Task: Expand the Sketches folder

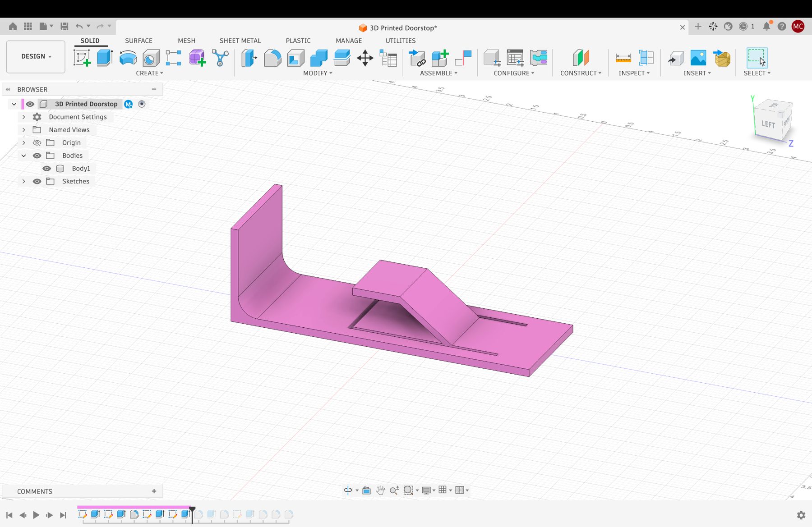Action: (23, 181)
